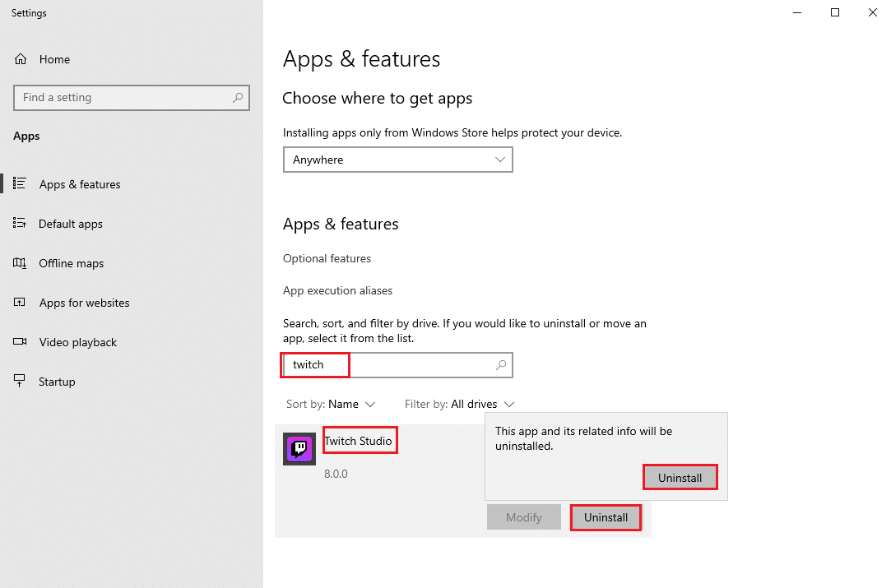The image size is (891, 588).
Task: Click the Apps & features sidebar icon
Action: pyautogui.click(x=21, y=184)
